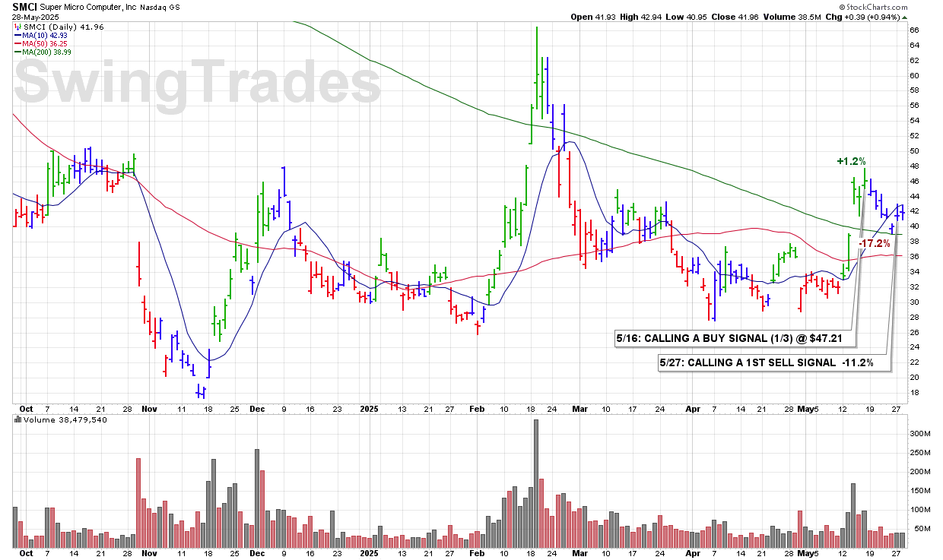Click the SMCI price bar legend icon

point(17,26)
